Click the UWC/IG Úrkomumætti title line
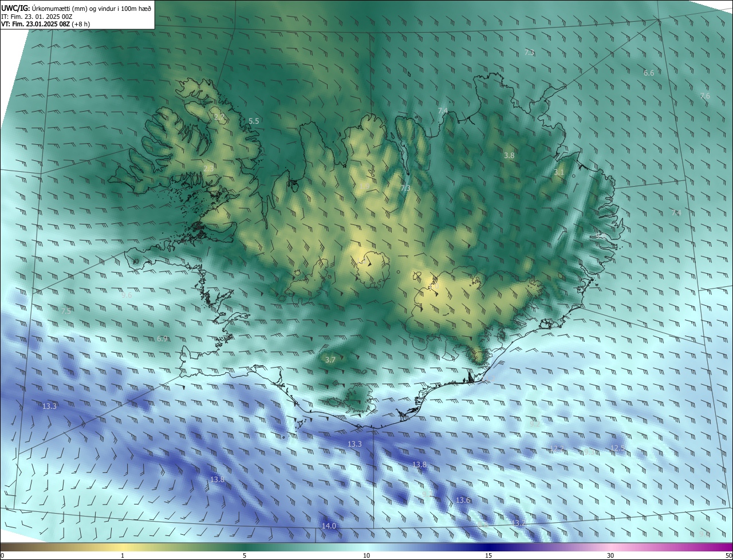 point(76,8)
